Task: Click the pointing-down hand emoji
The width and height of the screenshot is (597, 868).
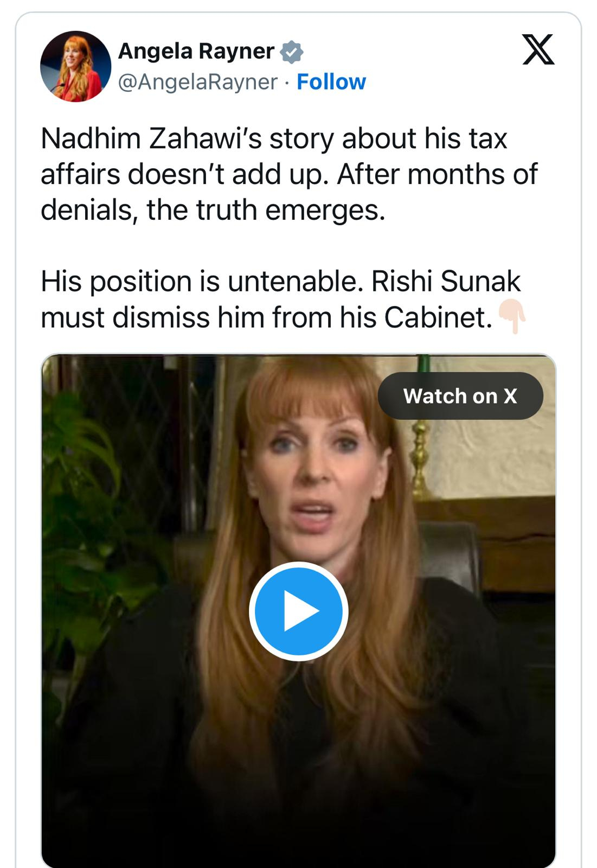Action: (x=512, y=315)
